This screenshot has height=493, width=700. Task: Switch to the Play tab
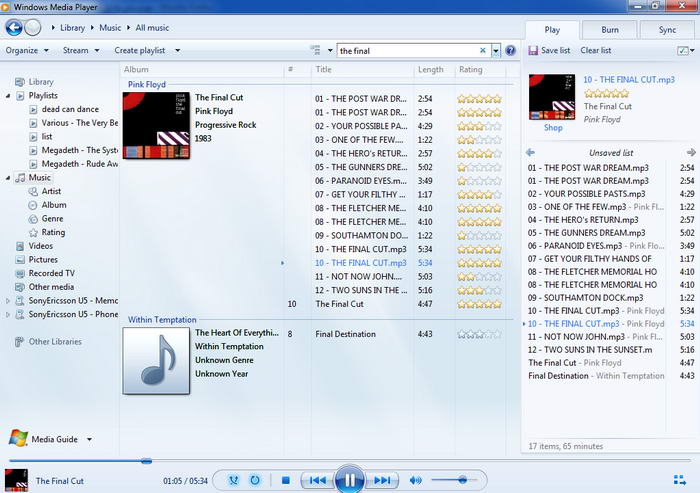(552, 30)
